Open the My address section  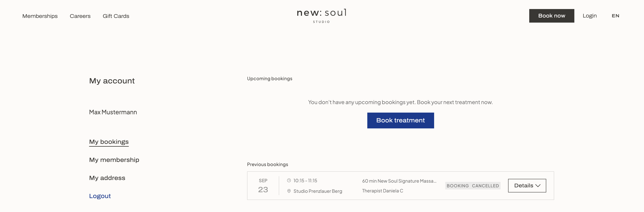[x=107, y=178]
